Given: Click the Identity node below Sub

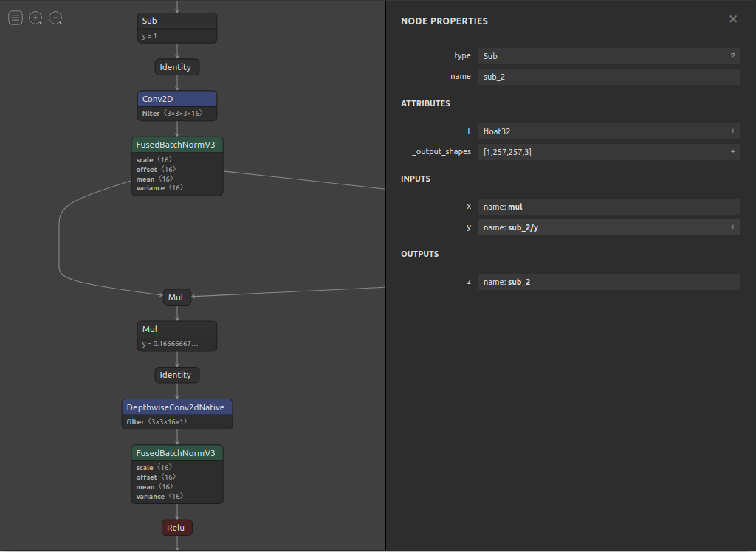Looking at the screenshot, I should point(177,67).
